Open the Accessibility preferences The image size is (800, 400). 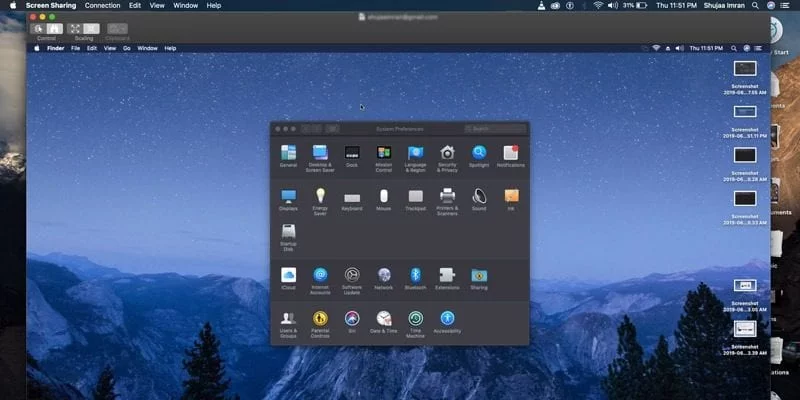(x=447, y=319)
